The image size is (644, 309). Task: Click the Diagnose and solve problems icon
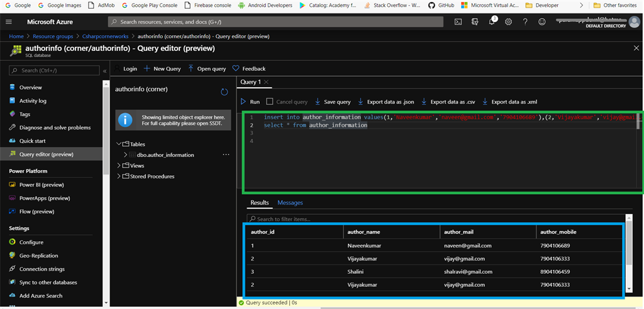click(13, 127)
